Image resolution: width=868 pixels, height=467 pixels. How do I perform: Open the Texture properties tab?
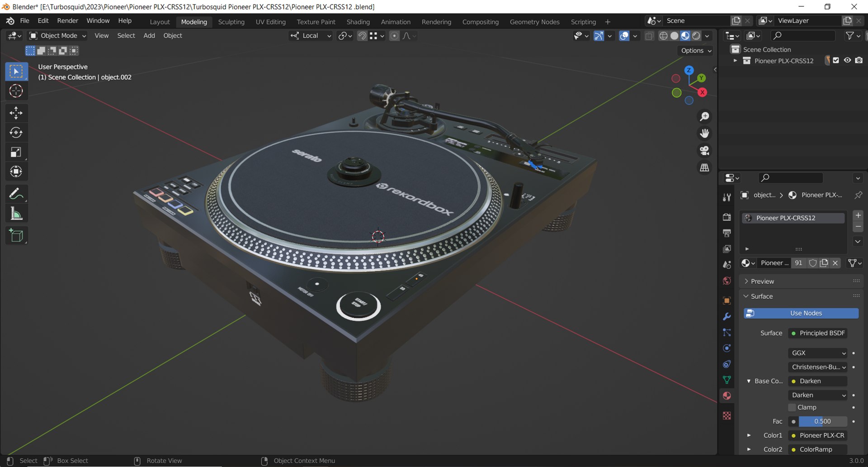point(726,415)
